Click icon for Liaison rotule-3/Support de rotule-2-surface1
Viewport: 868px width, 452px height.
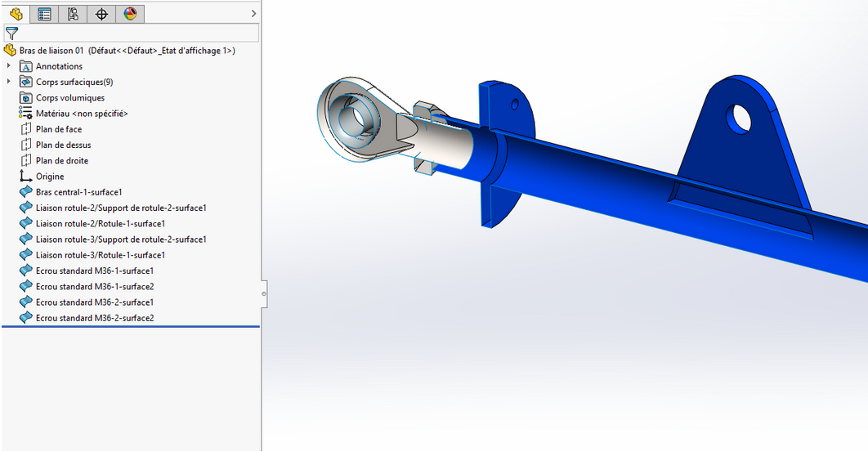click(x=25, y=239)
